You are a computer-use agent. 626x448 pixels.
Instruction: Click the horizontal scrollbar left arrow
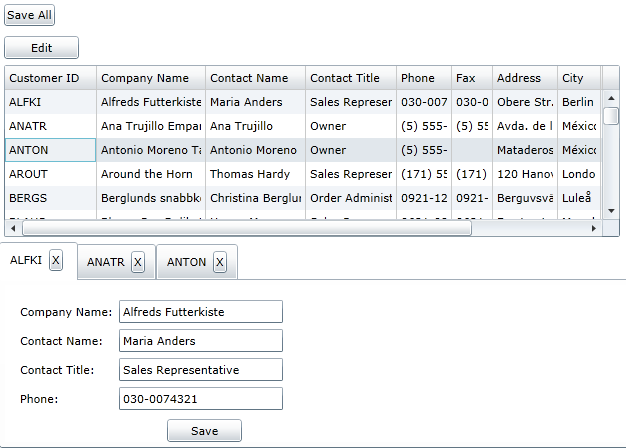13,228
